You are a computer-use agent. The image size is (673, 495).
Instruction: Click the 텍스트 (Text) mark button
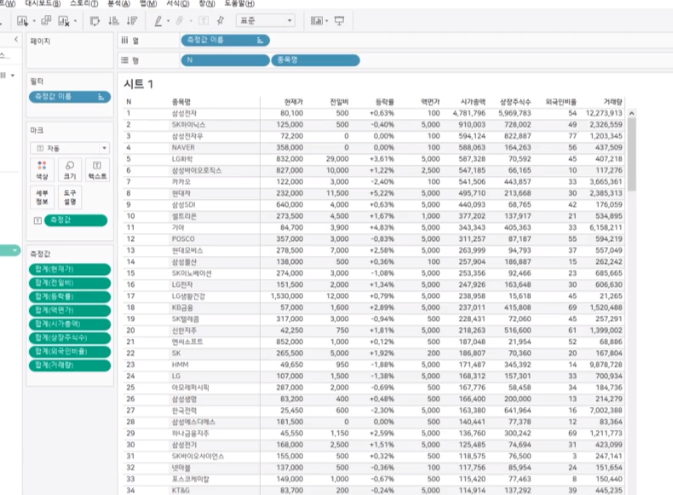click(97, 170)
